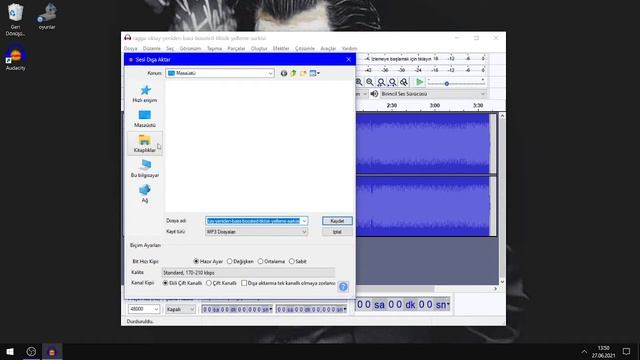This screenshot has width=640, height=360.
Task: Click the Audacity zoom out magnifier icon
Action: (x=370, y=82)
